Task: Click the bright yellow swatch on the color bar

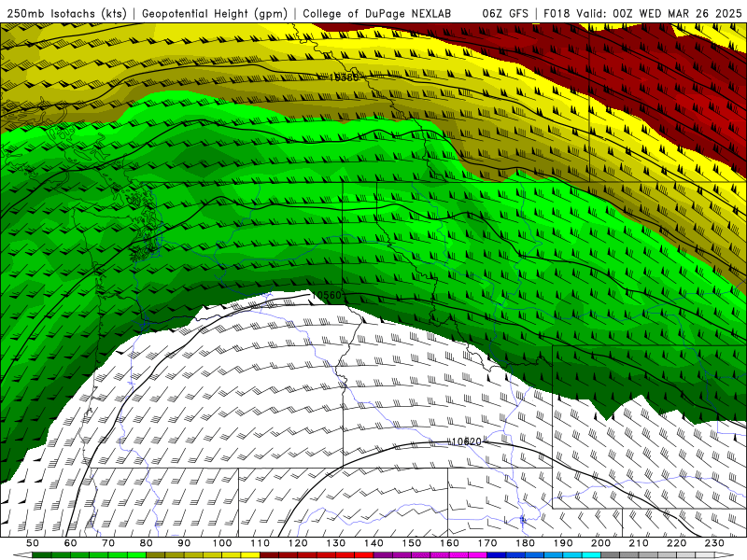Action: click(250, 555)
